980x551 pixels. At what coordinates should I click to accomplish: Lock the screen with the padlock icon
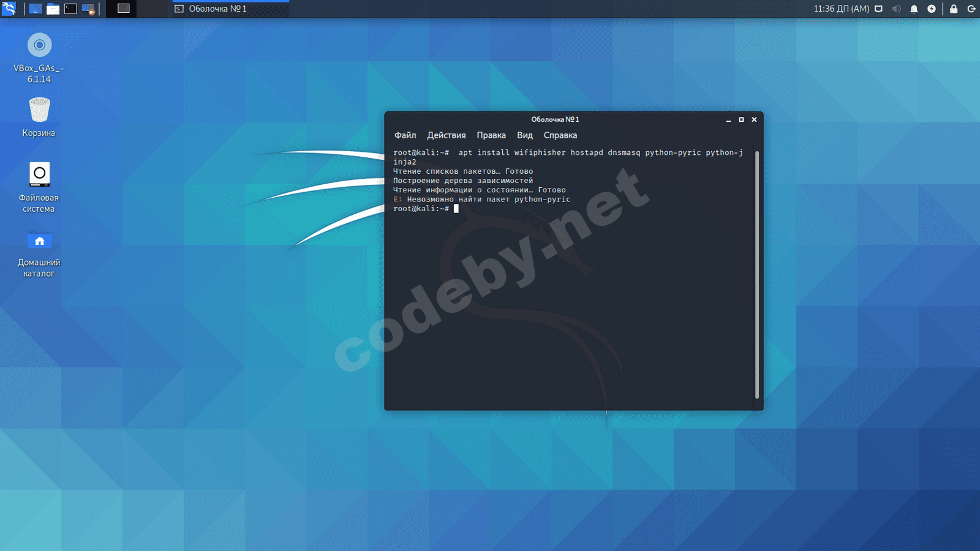(x=954, y=9)
